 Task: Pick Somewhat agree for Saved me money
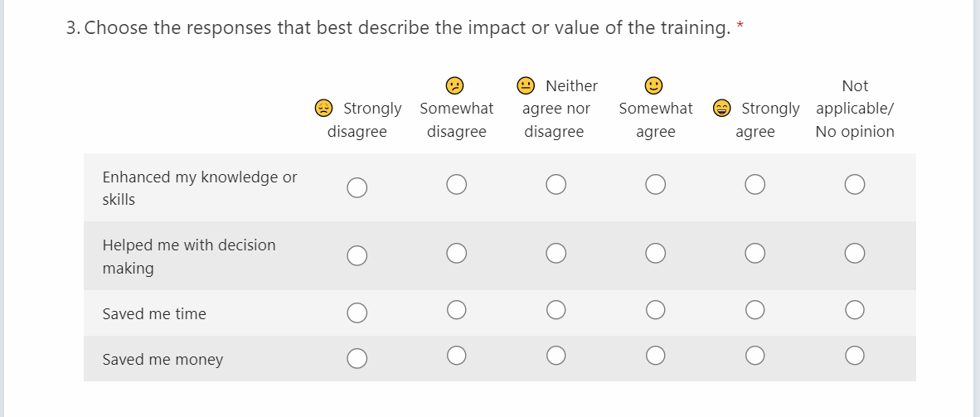[655, 356]
